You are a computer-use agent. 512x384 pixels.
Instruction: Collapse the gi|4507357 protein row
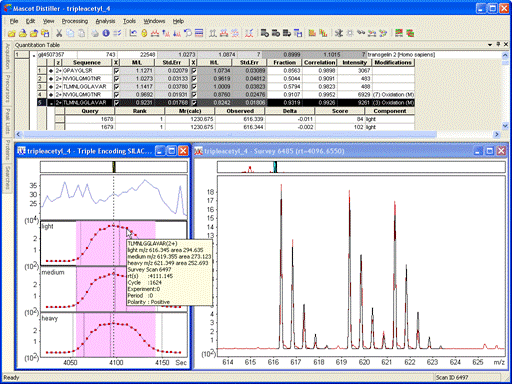point(34,55)
